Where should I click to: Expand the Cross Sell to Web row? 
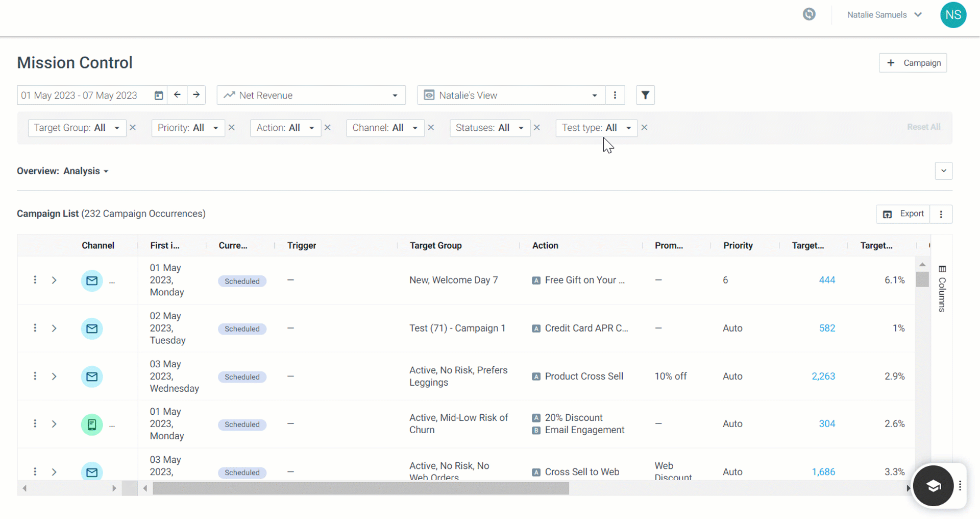coord(54,472)
